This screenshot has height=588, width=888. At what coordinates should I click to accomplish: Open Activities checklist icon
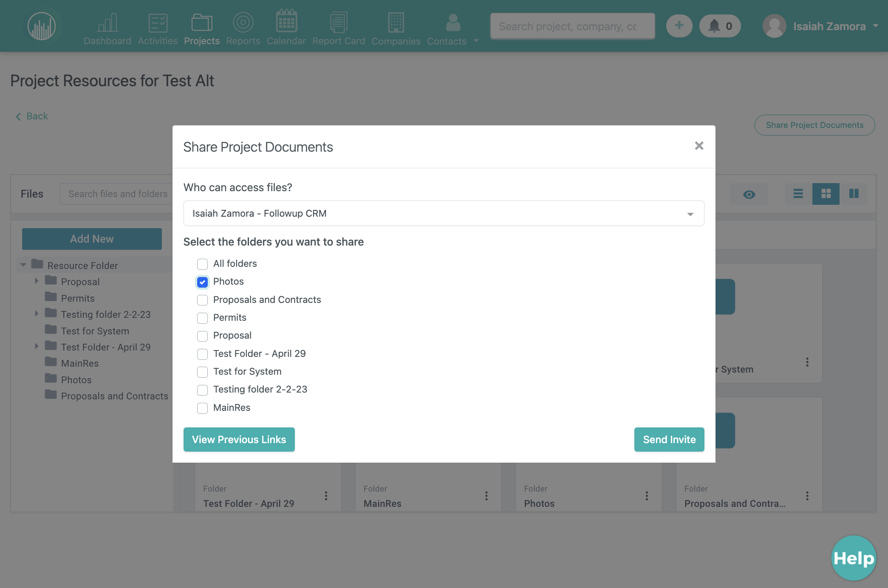[x=158, y=23]
